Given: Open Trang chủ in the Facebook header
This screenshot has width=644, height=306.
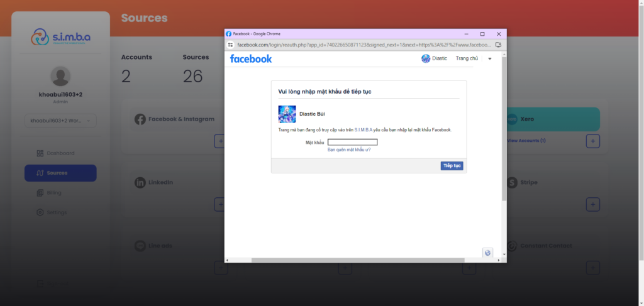Looking at the screenshot, I should [467, 58].
